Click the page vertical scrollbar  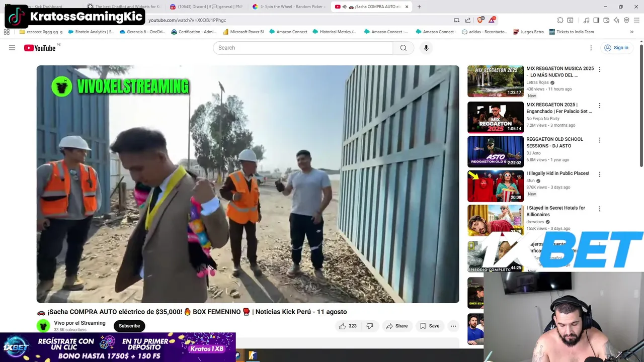(x=641, y=106)
